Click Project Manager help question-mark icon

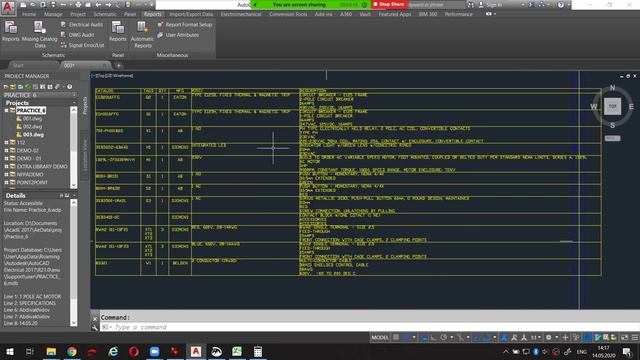69,87
